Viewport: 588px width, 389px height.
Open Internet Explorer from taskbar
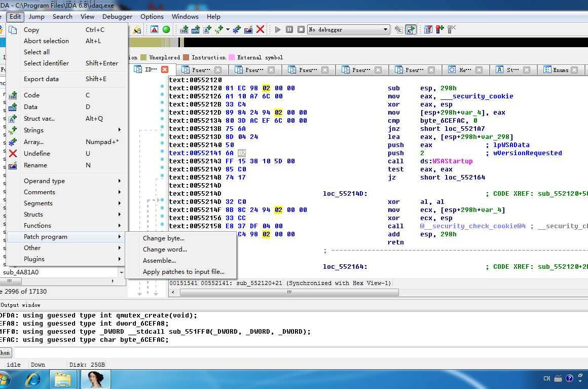pos(33,379)
